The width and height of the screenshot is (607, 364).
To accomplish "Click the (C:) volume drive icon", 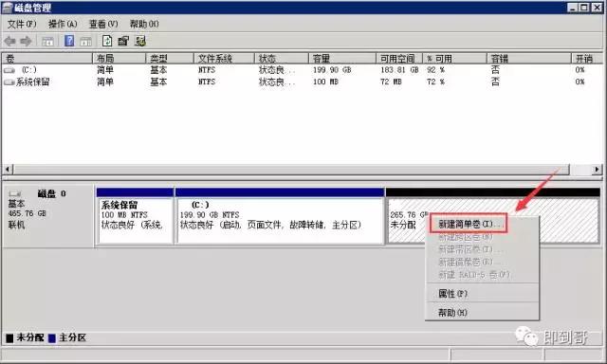I will 9,70.
